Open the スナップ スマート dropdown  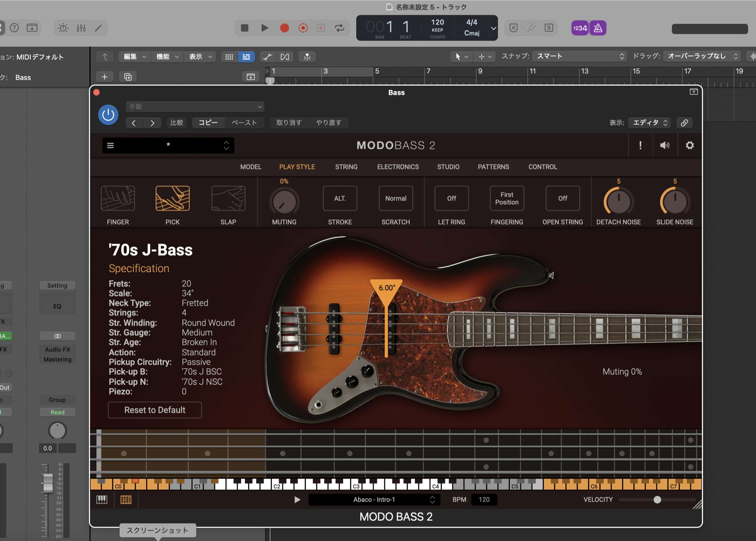click(579, 56)
